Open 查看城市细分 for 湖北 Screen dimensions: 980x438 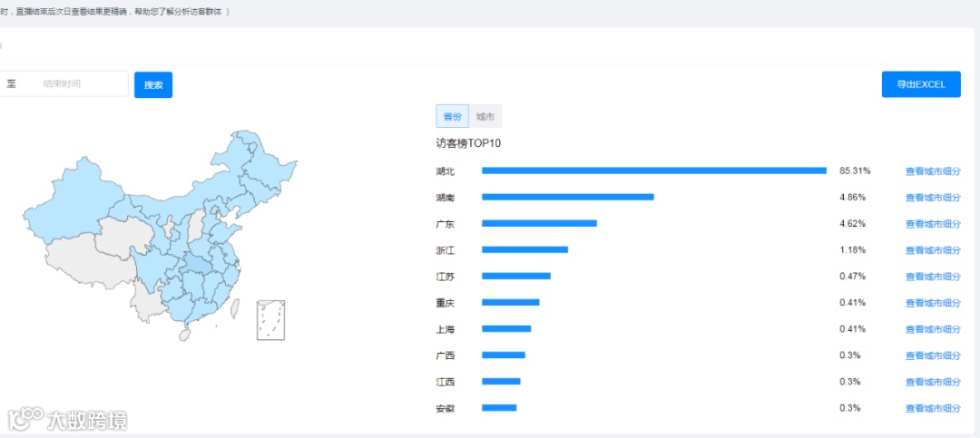pos(933,171)
